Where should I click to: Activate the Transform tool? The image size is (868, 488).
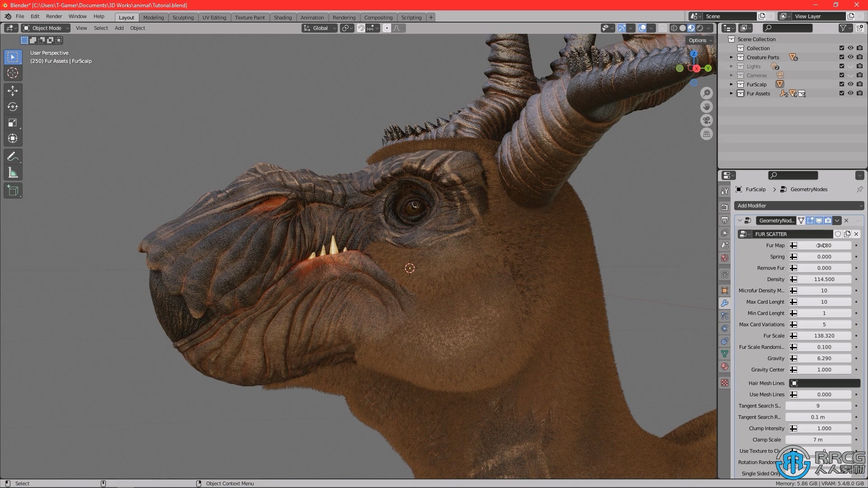coord(13,138)
